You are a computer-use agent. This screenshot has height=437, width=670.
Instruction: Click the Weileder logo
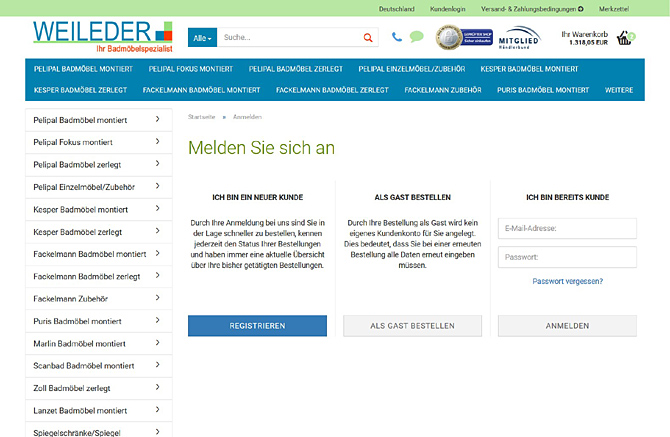(103, 37)
